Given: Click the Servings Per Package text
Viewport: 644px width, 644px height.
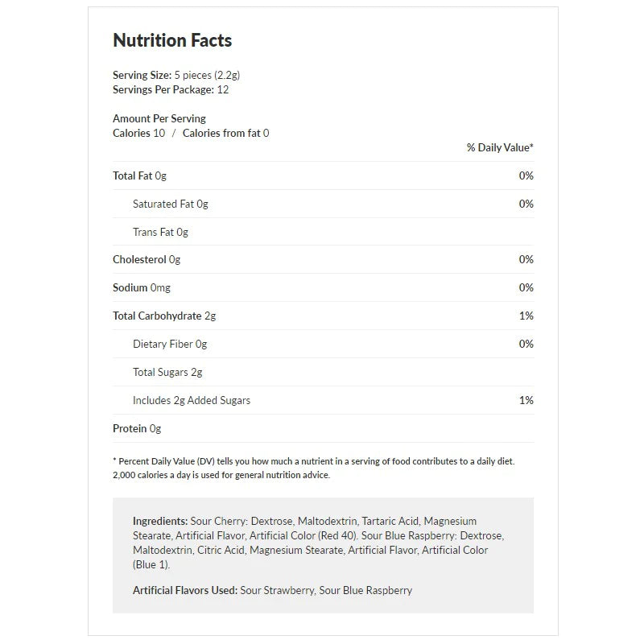Looking at the screenshot, I should [x=171, y=89].
